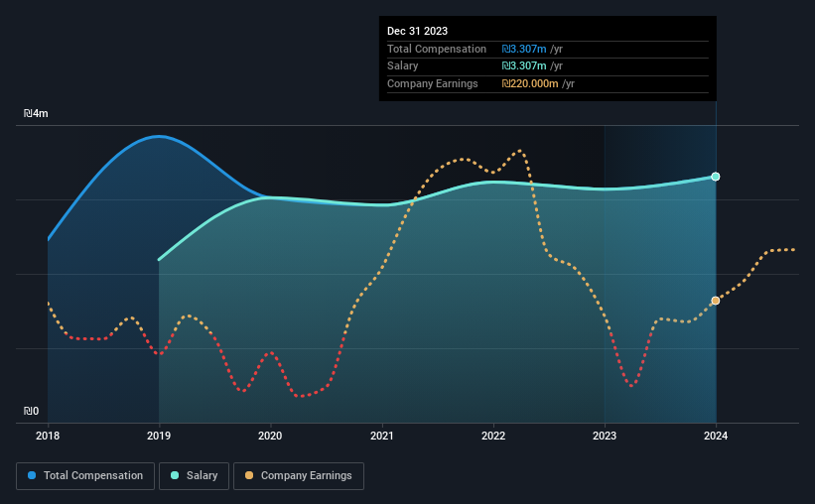The height and width of the screenshot is (504, 815).
Task: Click the Total Compensation ₪3.307m value
Action: click(x=524, y=49)
